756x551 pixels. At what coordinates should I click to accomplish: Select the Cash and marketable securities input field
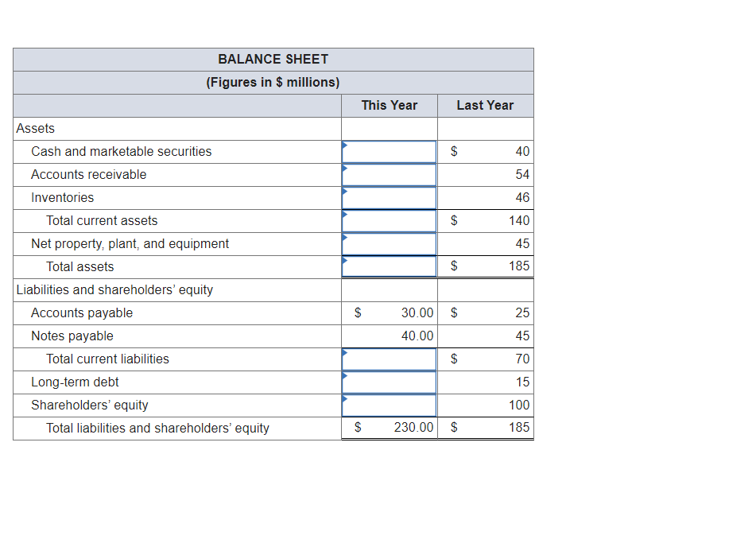[389, 151]
